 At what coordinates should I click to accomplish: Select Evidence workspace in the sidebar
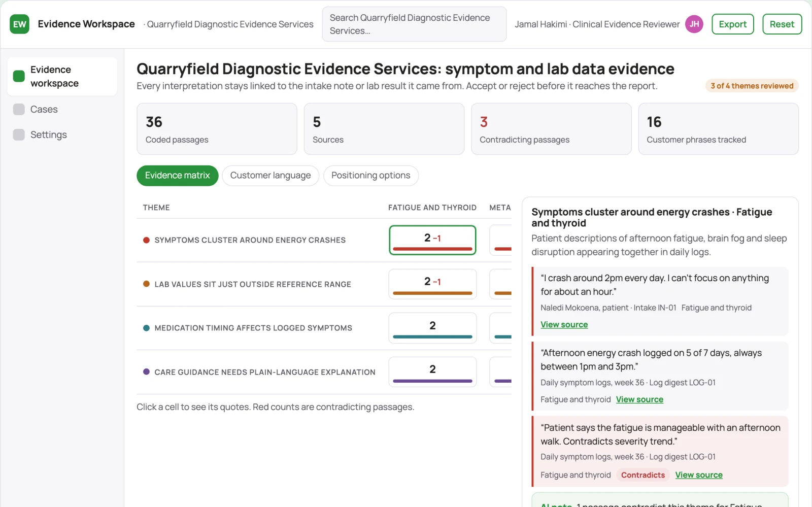pyautogui.click(x=62, y=76)
